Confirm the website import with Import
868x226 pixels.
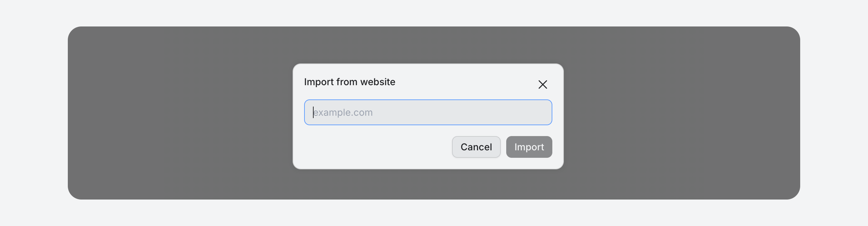pyautogui.click(x=529, y=147)
